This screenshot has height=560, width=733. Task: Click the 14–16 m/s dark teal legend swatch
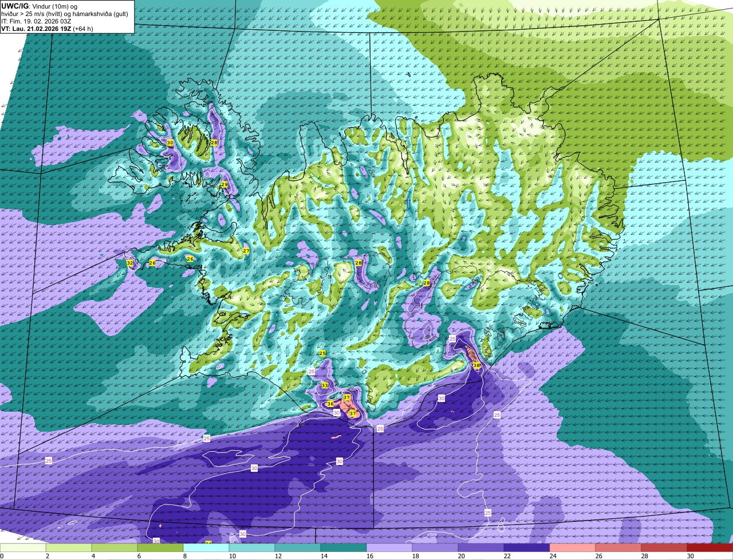(x=344, y=548)
